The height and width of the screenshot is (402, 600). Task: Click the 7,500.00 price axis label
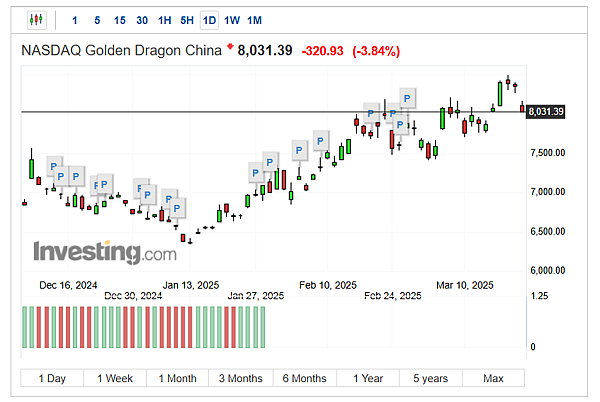[x=548, y=153]
